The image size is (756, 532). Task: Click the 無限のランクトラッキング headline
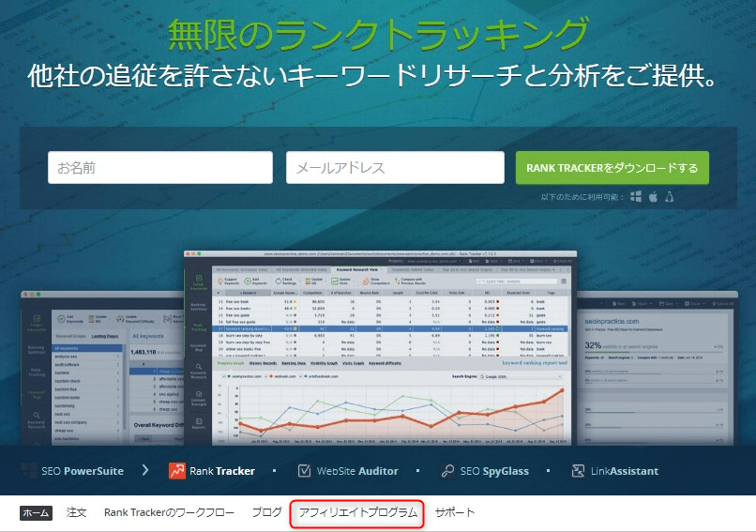tap(379, 34)
